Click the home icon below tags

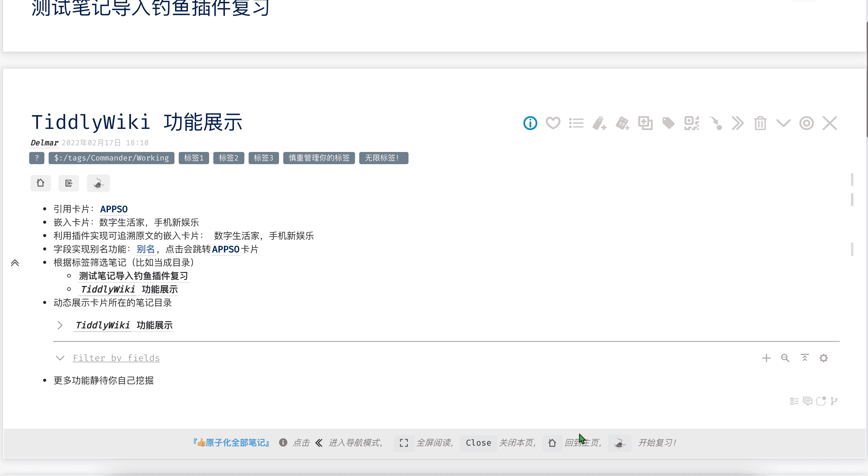[40, 183]
